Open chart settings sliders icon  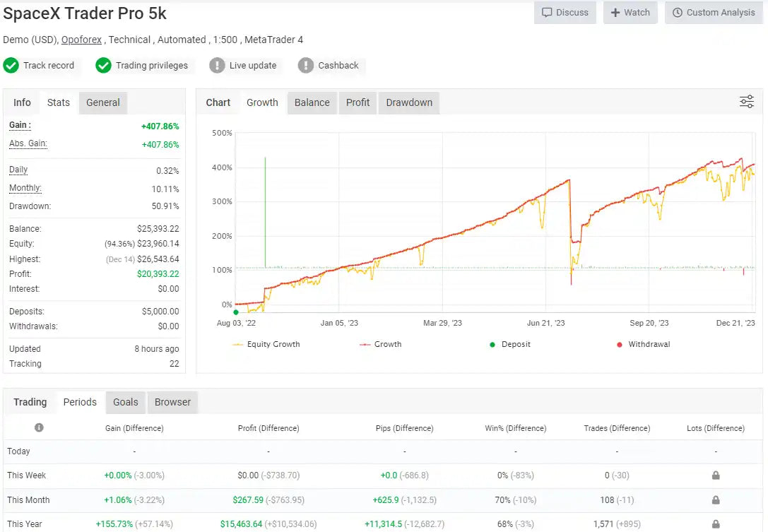(x=746, y=102)
